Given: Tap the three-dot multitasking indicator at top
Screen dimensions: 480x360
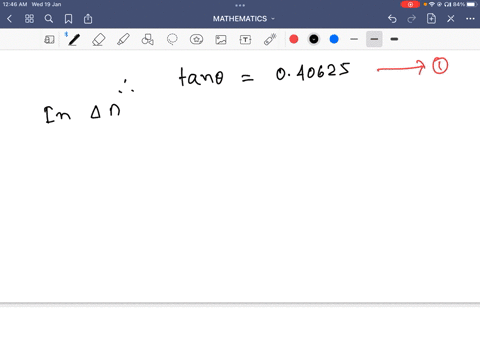Looking at the screenshot, I should 240,5.
